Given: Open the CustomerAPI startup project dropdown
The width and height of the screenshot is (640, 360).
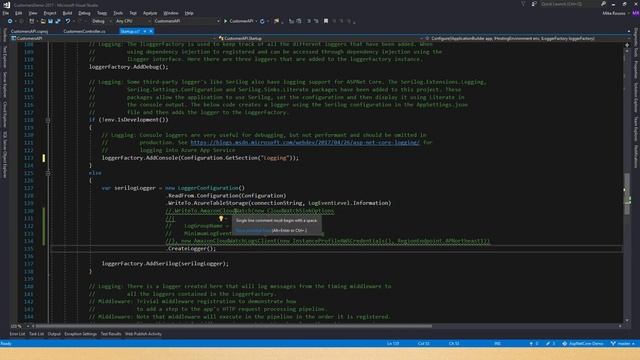Looking at the screenshot, I should pos(187,21).
